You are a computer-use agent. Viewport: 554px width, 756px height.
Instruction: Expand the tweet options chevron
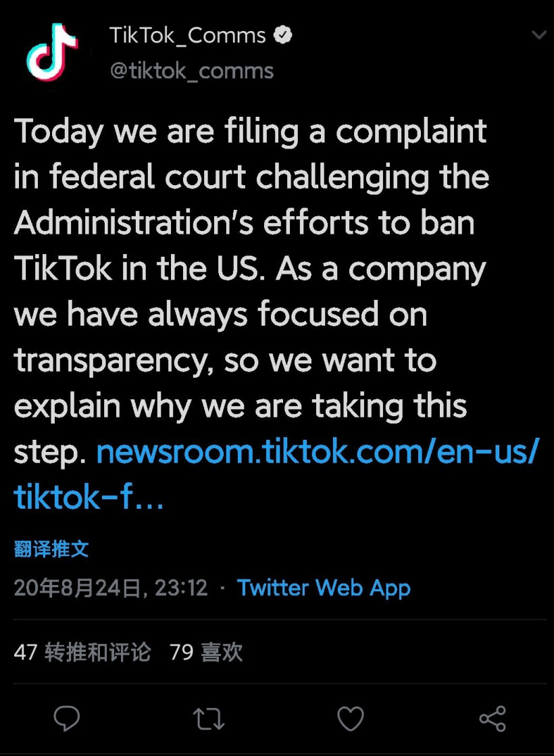pos(538,34)
